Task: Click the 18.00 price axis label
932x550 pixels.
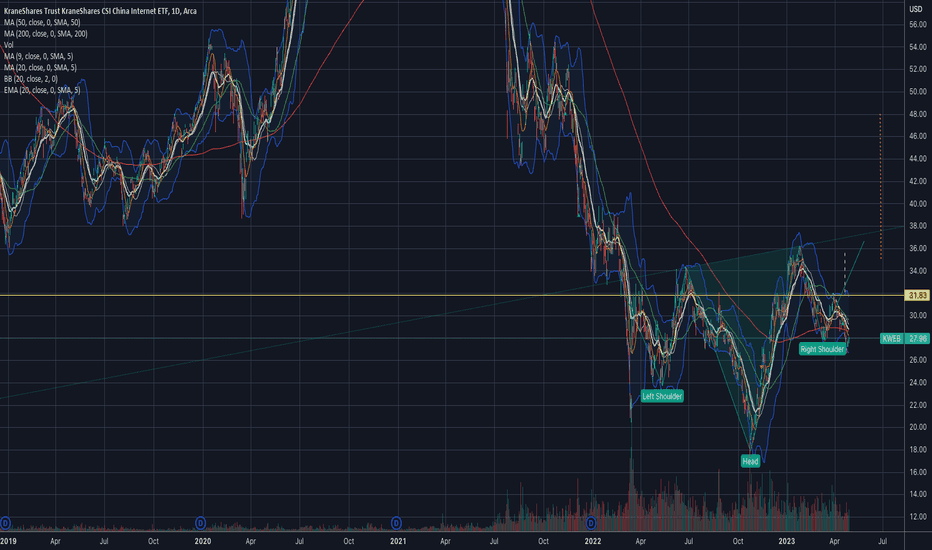Action: 917,450
